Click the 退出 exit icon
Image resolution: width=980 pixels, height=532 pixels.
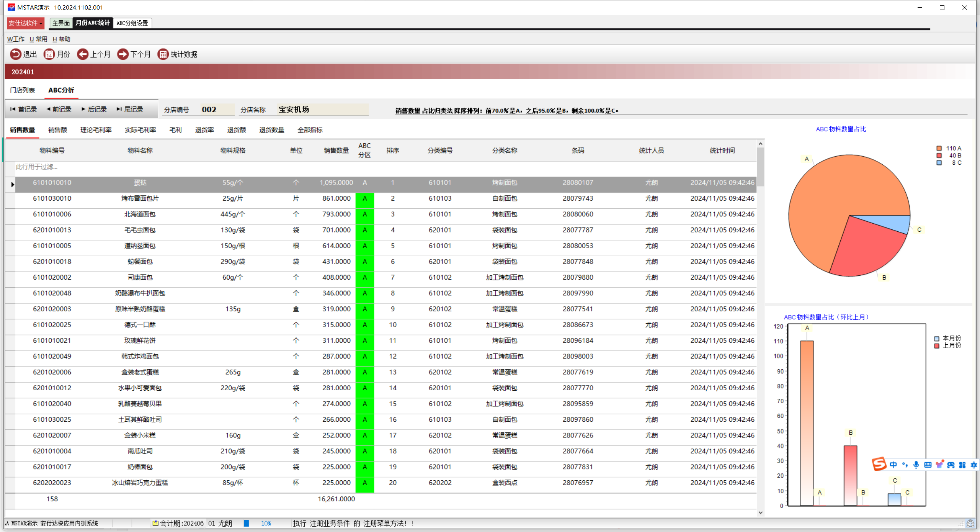[x=16, y=54]
